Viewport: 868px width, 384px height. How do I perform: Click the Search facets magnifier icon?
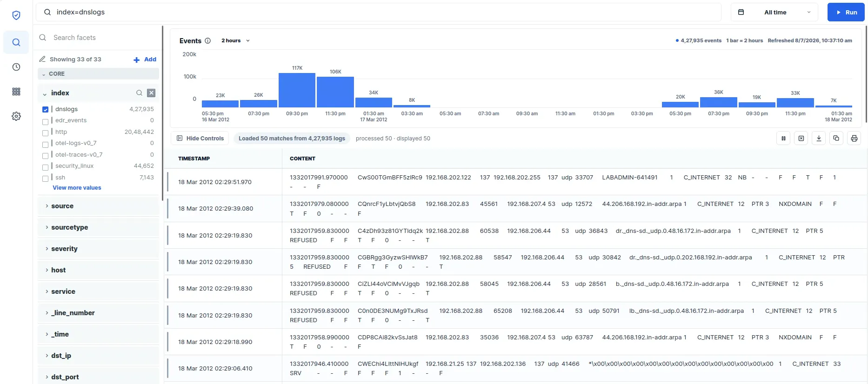pos(43,38)
